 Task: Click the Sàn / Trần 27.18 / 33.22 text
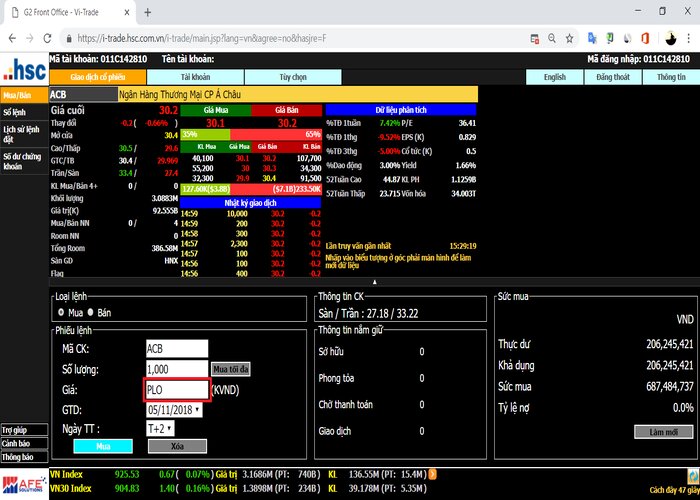(368, 313)
